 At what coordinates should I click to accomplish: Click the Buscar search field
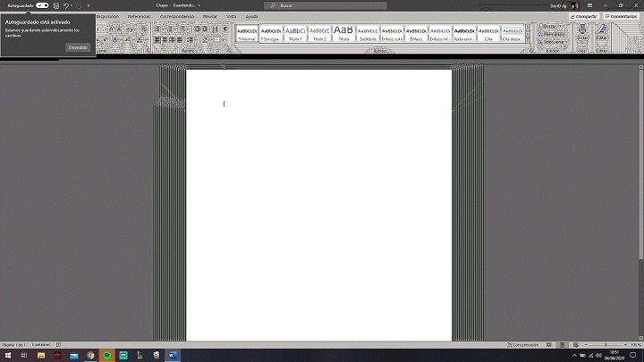tap(326, 5)
